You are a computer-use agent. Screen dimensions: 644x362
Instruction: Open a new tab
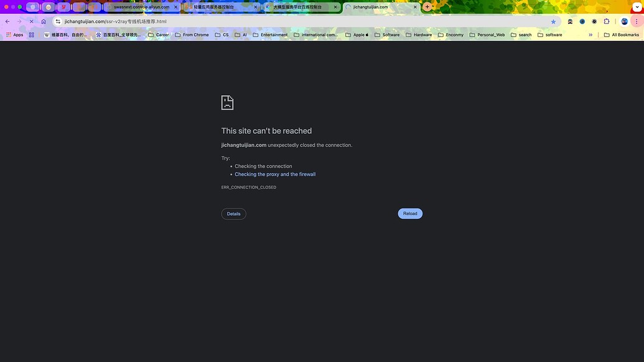(x=427, y=7)
